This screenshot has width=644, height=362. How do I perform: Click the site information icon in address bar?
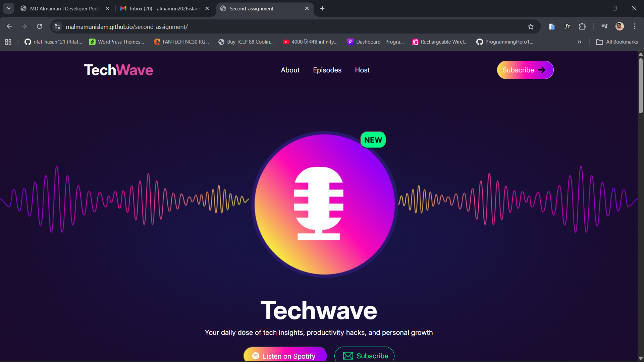coord(57,26)
